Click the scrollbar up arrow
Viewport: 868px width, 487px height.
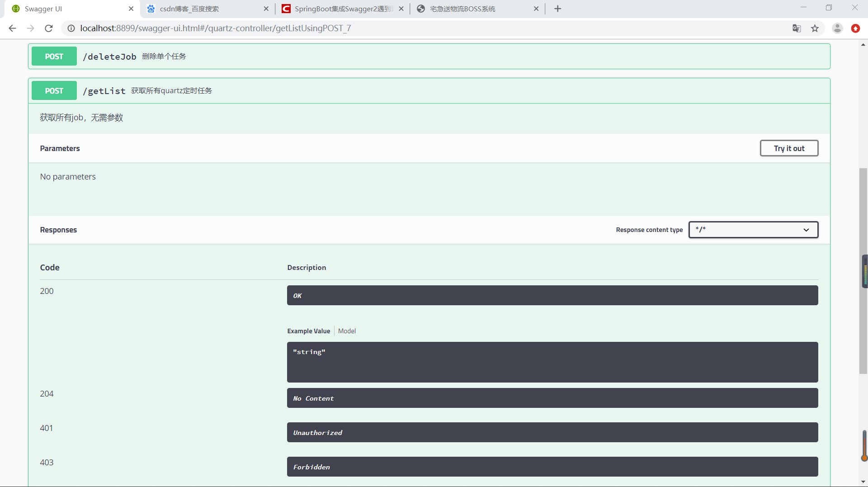[863, 44]
